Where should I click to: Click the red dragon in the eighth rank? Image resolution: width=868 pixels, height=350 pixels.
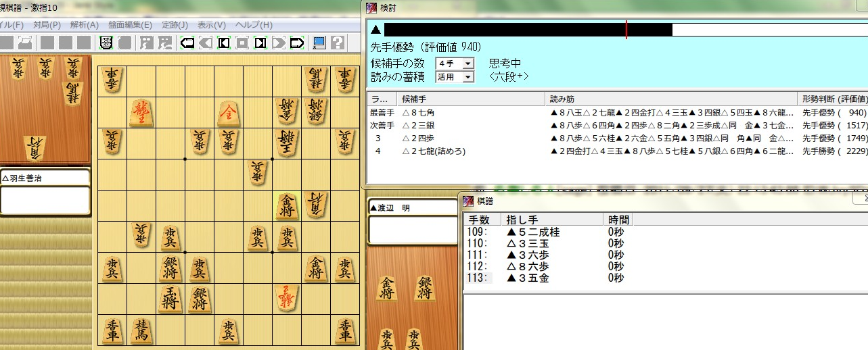tap(287, 298)
